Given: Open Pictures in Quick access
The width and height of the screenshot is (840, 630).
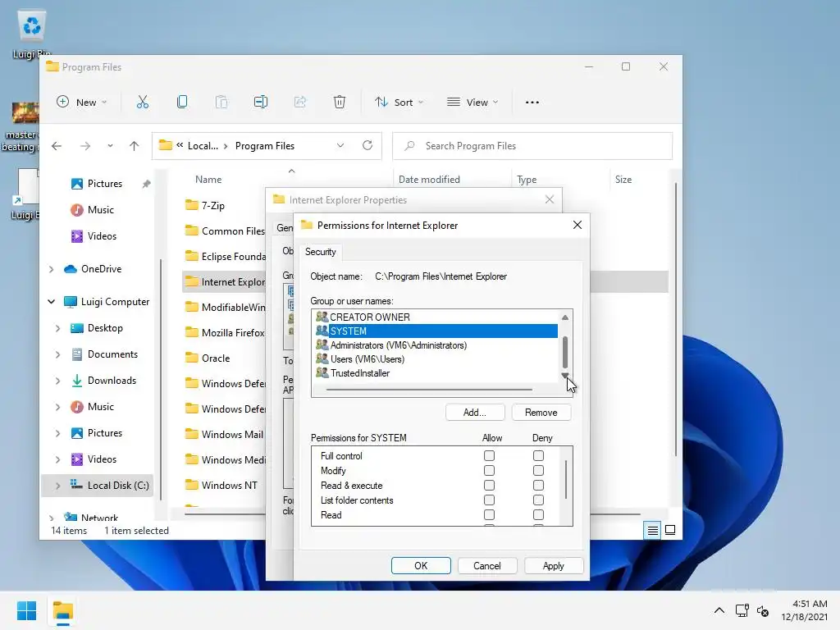Looking at the screenshot, I should (104, 184).
